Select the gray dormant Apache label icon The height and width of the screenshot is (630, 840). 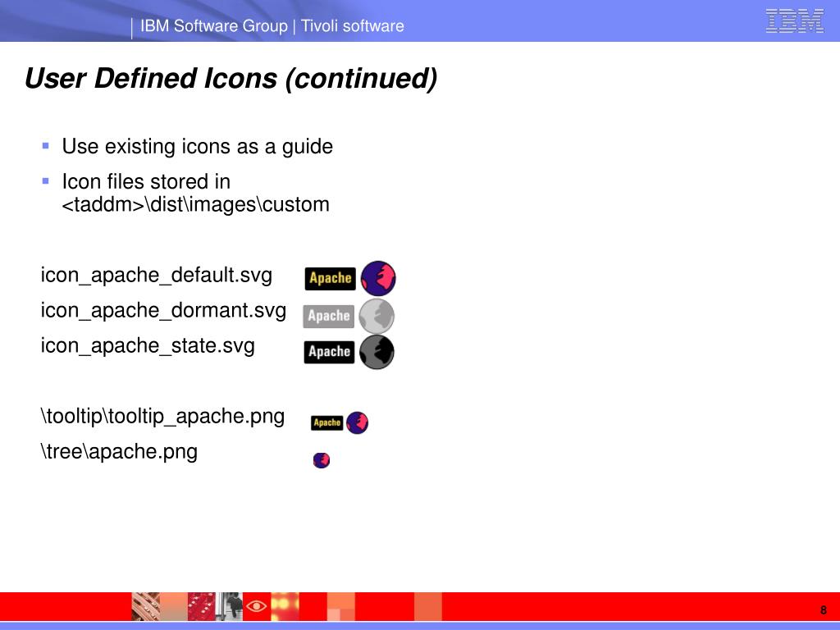click(x=328, y=316)
